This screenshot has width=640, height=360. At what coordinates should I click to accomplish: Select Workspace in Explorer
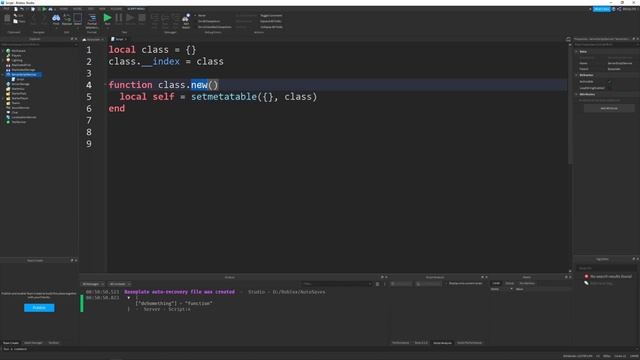[18, 51]
